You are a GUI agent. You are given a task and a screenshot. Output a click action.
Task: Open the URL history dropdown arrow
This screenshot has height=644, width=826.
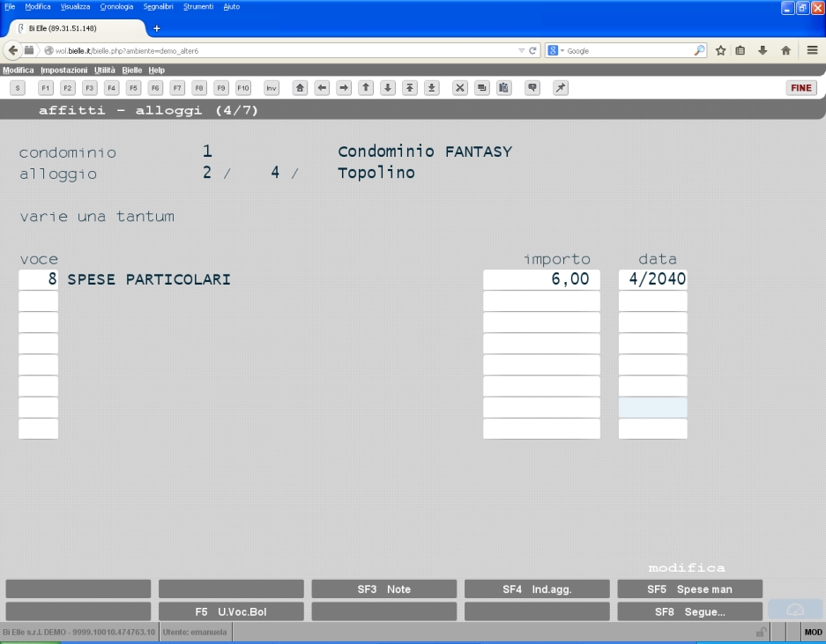(x=522, y=50)
